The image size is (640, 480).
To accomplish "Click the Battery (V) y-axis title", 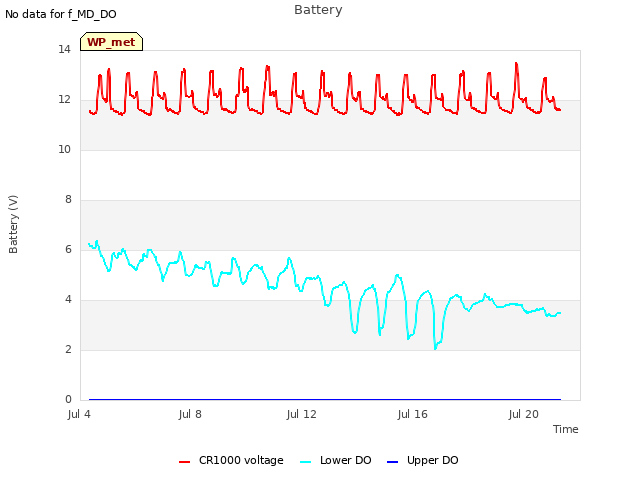I will pos(13,224).
